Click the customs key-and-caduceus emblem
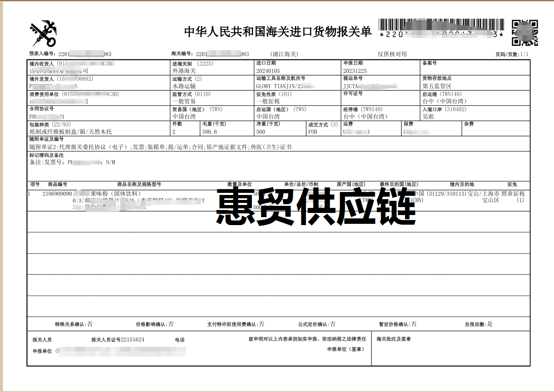The image size is (554, 392). point(43,33)
